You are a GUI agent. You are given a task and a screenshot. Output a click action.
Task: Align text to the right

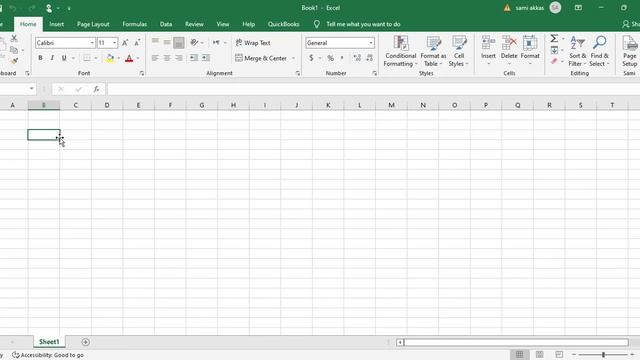[179, 58]
